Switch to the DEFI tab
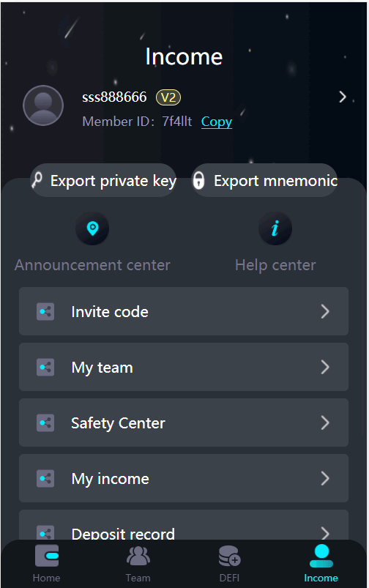This screenshot has height=588, width=369. pyautogui.click(x=229, y=564)
